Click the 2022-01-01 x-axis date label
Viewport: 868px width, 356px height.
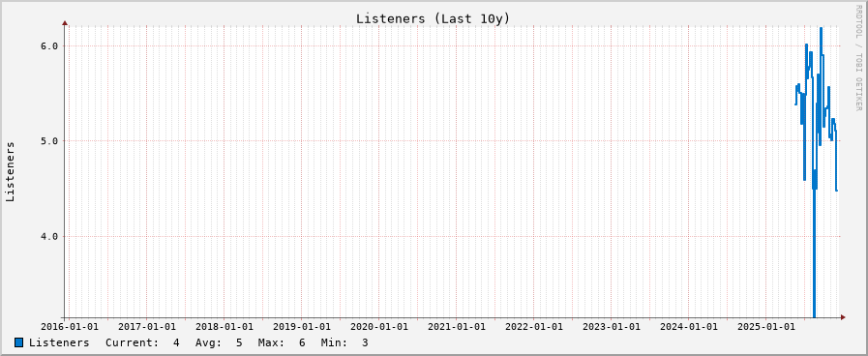click(x=533, y=327)
